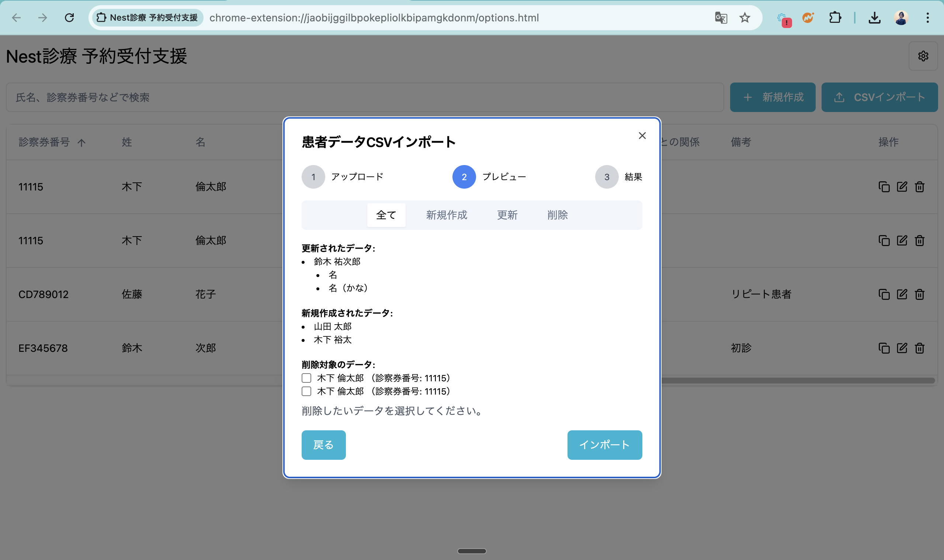Switch to 削除 tab in dialog
944x560 pixels.
coord(557,215)
